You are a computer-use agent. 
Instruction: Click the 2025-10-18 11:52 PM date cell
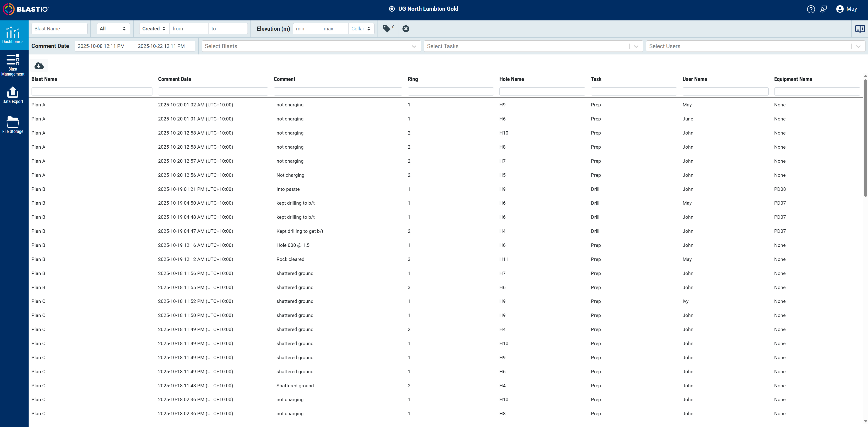[x=195, y=302]
